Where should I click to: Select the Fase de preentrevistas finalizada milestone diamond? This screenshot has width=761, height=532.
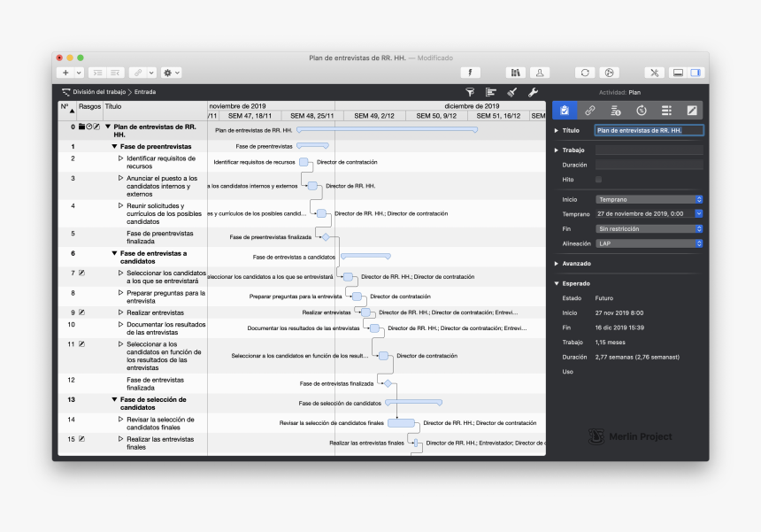[x=327, y=237]
